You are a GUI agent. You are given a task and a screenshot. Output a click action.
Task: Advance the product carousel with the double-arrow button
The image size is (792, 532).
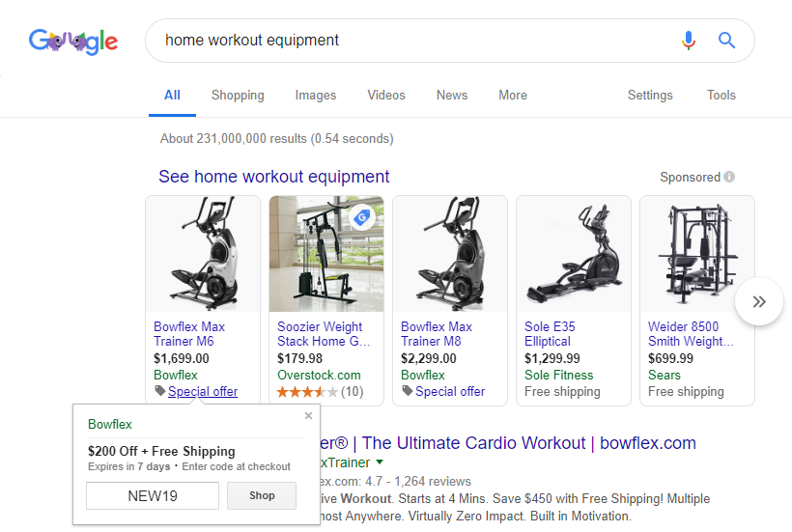(759, 301)
